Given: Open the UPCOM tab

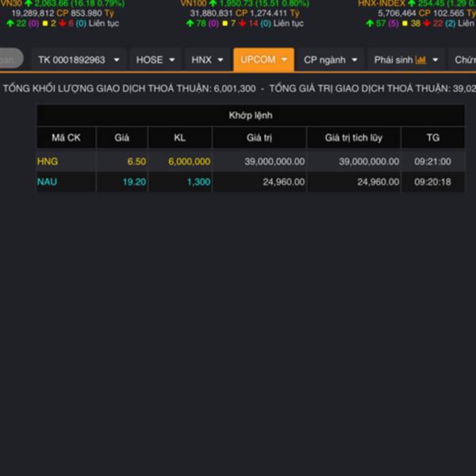Looking at the screenshot, I should (x=263, y=59).
